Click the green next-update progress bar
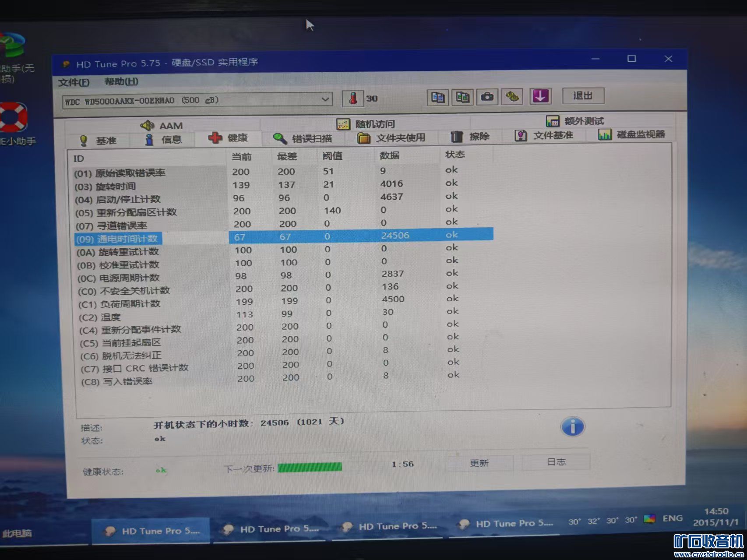Image resolution: width=747 pixels, height=560 pixels. (x=310, y=467)
